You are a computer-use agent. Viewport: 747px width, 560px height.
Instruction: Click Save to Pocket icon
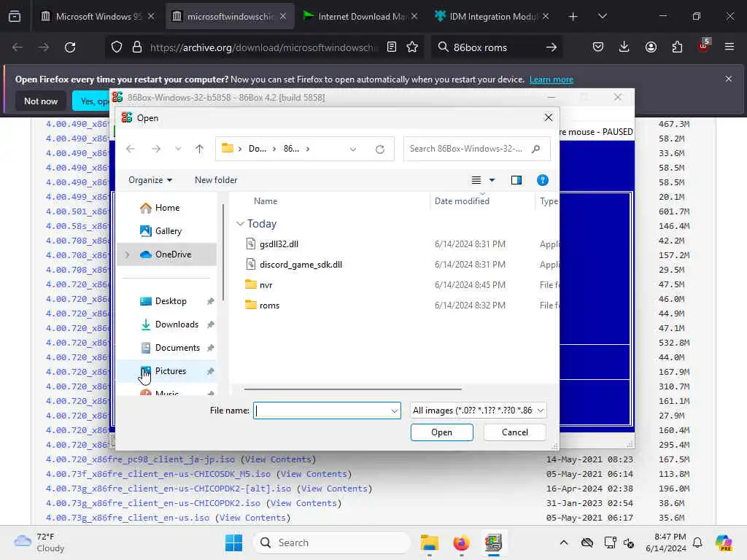pos(598,47)
